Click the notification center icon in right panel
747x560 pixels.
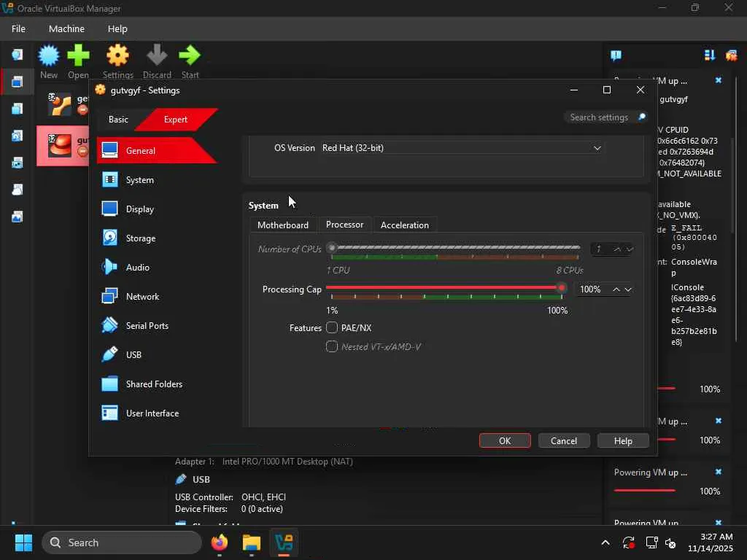tap(616, 55)
